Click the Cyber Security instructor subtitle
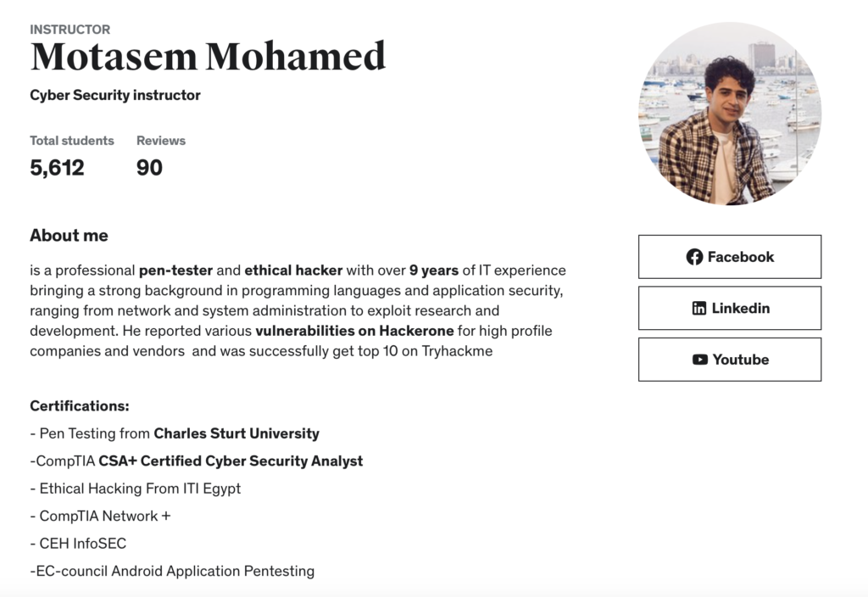The width and height of the screenshot is (868, 597). pos(115,95)
